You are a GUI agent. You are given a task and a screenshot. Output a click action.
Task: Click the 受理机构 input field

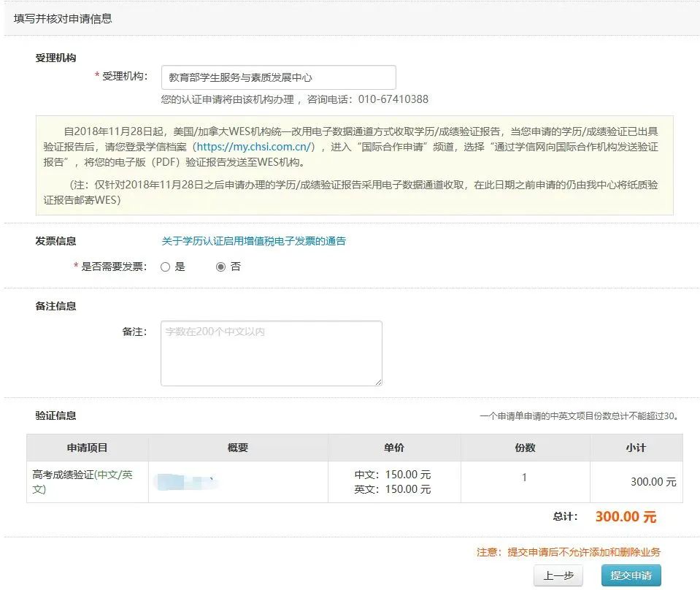279,77
